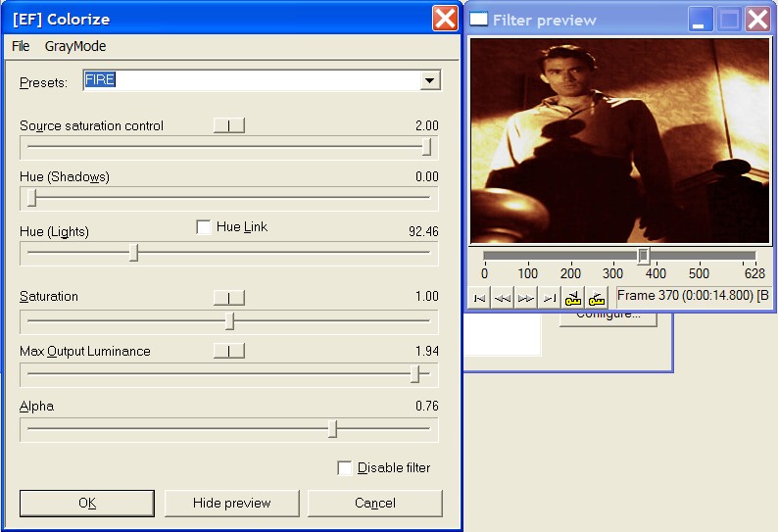This screenshot has height=532, width=778.
Task: Toggle the Hue Link checkbox
Action: click(x=204, y=226)
